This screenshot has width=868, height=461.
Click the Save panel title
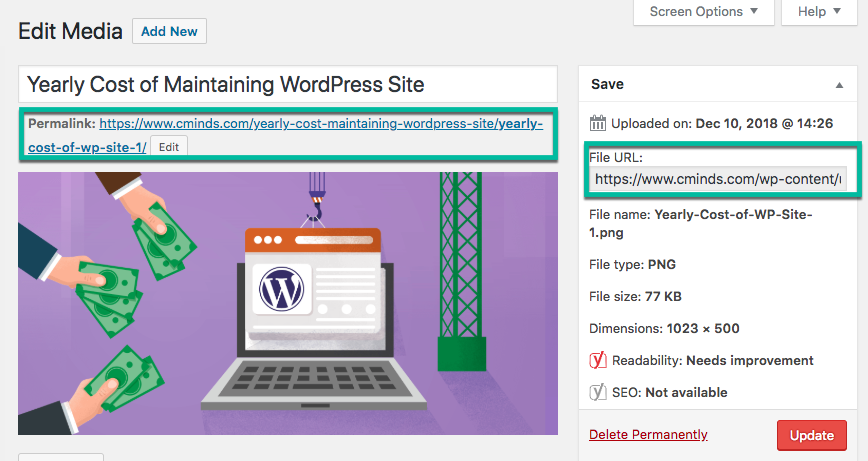[607, 84]
